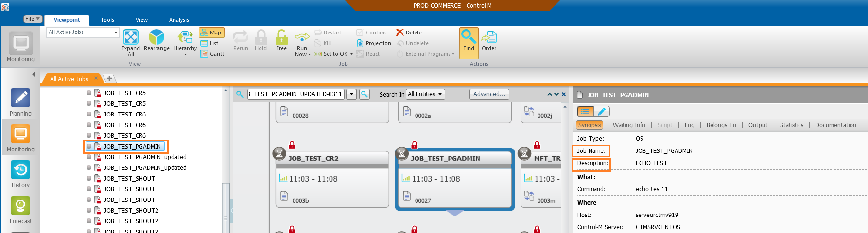Click Confirm job action
This screenshot has height=233, width=868.
tap(371, 33)
